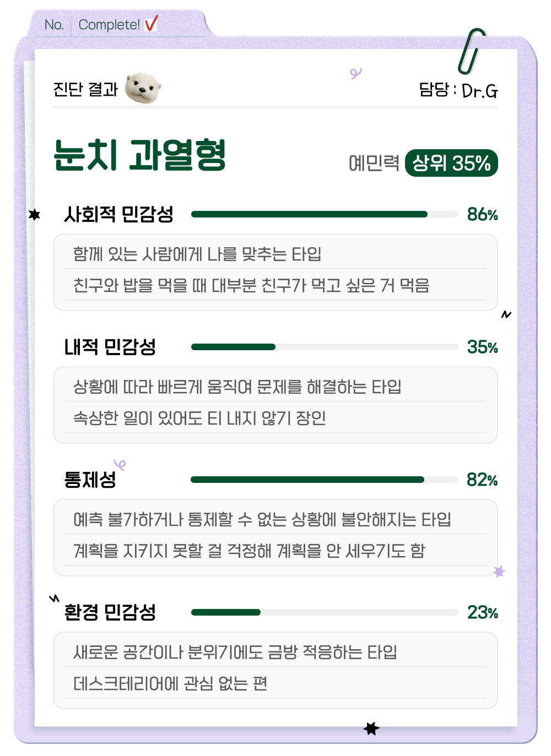
Task: Click the 사회적 민감성 progress bar
Action: (x=325, y=214)
